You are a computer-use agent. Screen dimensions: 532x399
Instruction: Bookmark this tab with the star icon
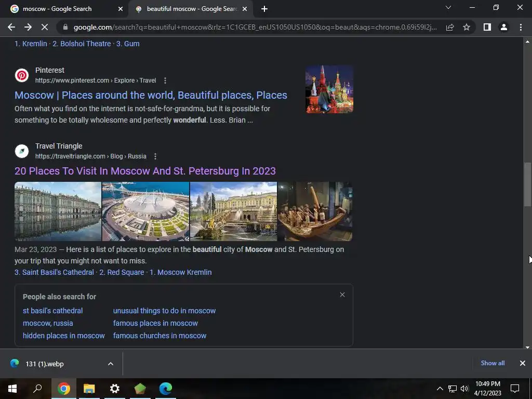point(467,27)
